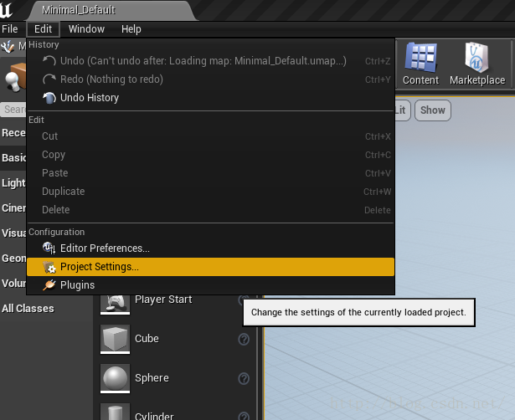
Task: Select the Lights category
Action: (13, 182)
